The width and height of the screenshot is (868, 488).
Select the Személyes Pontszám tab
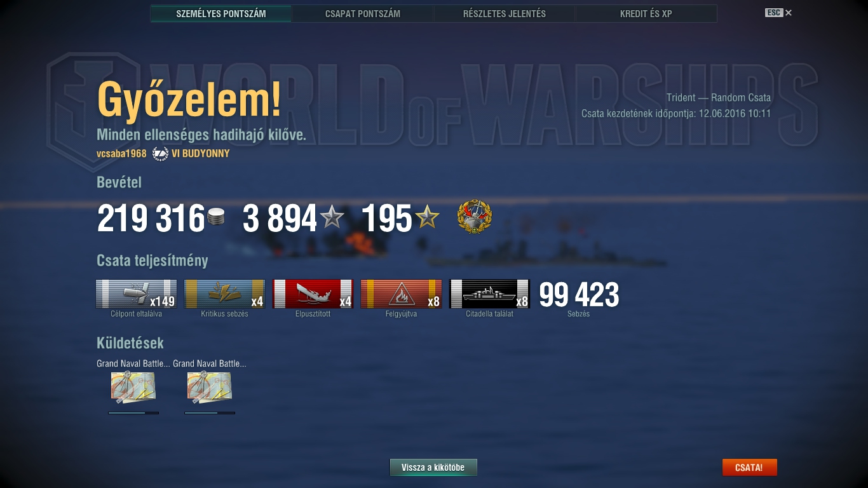[221, 13]
